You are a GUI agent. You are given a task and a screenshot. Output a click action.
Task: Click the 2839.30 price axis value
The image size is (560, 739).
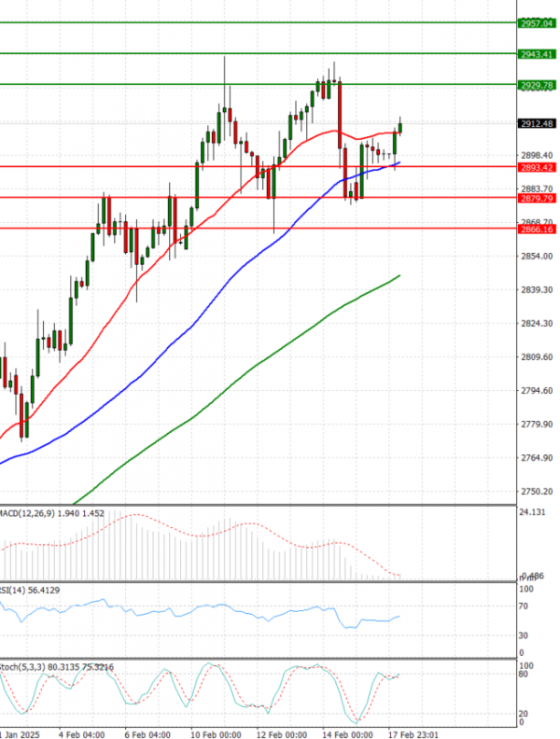(537, 289)
